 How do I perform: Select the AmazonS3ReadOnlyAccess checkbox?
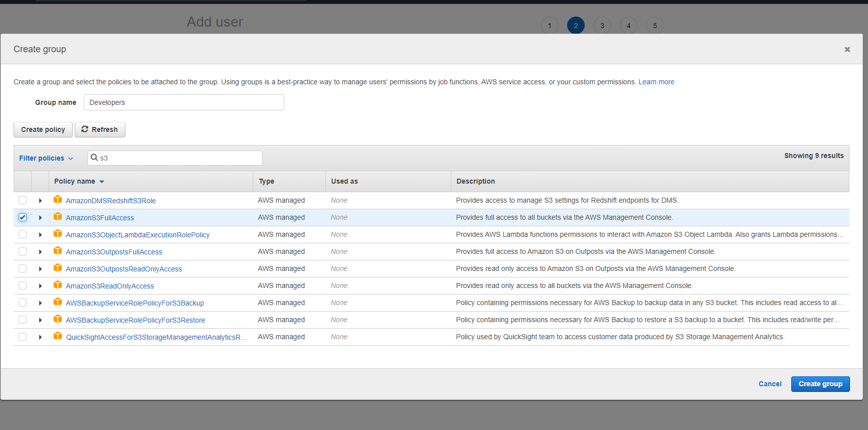pos(23,285)
